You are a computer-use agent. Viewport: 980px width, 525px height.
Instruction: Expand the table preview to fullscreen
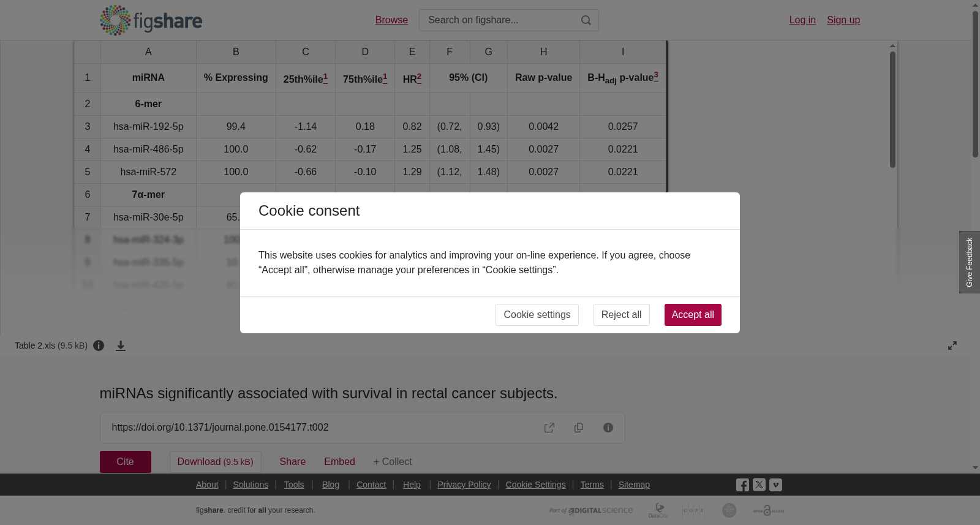tap(952, 346)
